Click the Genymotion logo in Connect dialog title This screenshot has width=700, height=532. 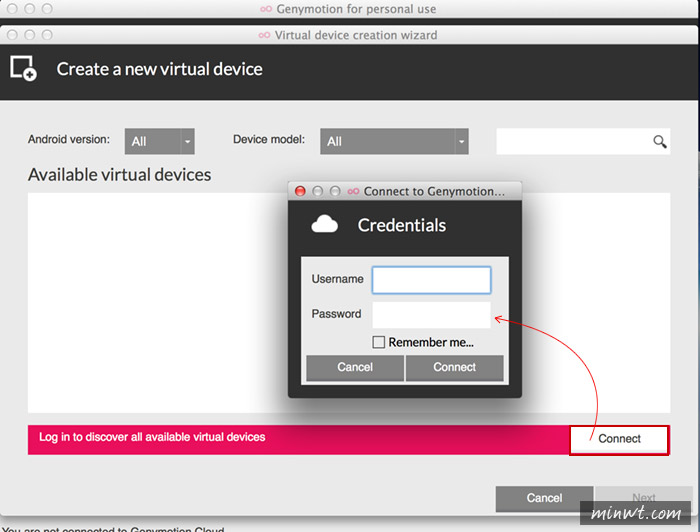(354, 191)
